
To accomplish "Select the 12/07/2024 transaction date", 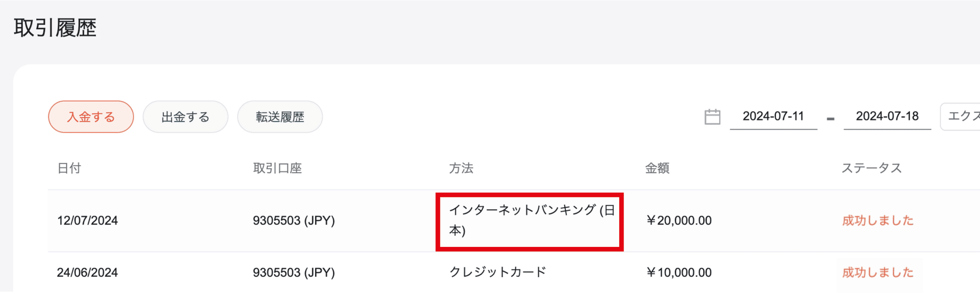I will pos(88,221).
